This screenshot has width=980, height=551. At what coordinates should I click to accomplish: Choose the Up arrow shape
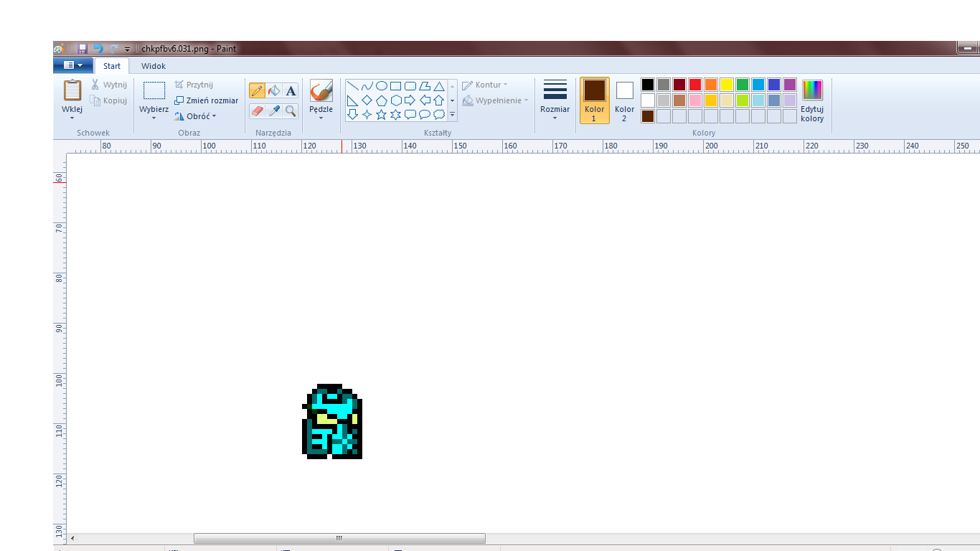439,100
